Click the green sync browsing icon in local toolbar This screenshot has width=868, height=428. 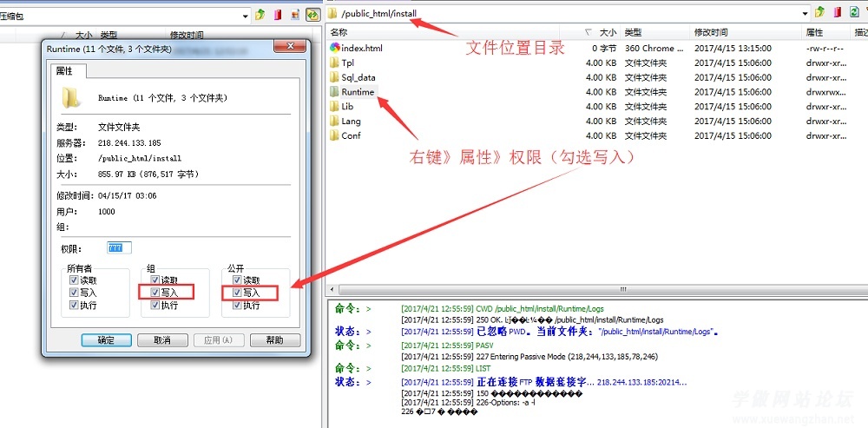click(312, 15)
